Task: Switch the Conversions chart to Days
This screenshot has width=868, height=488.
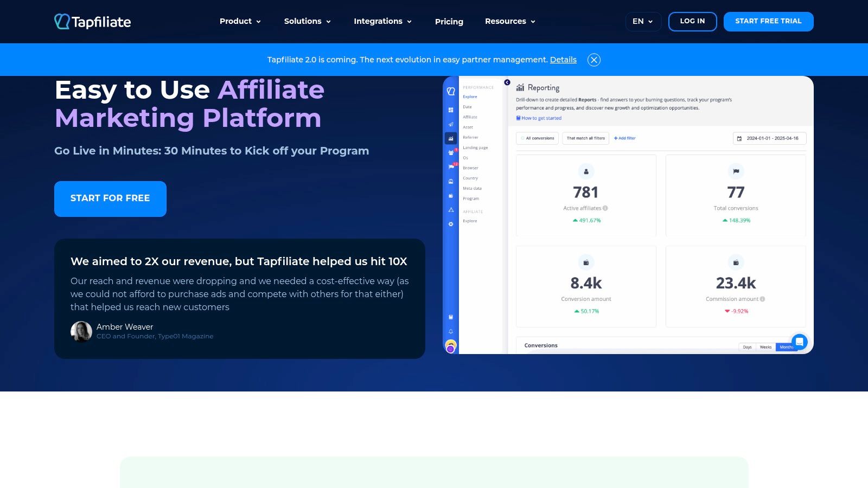Action: pos(747,347)
